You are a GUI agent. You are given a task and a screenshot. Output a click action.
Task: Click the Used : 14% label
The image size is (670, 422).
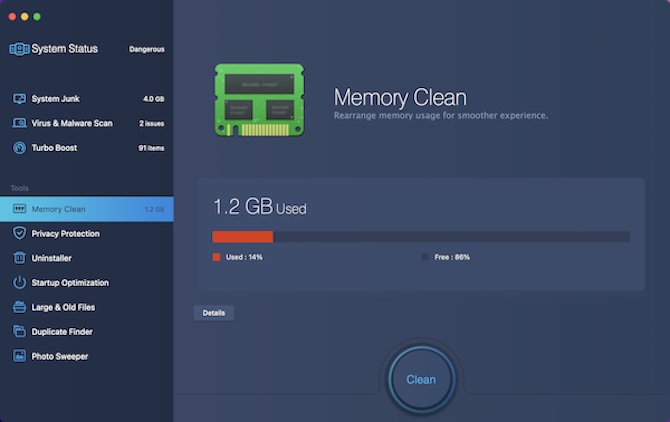[244, 257]
